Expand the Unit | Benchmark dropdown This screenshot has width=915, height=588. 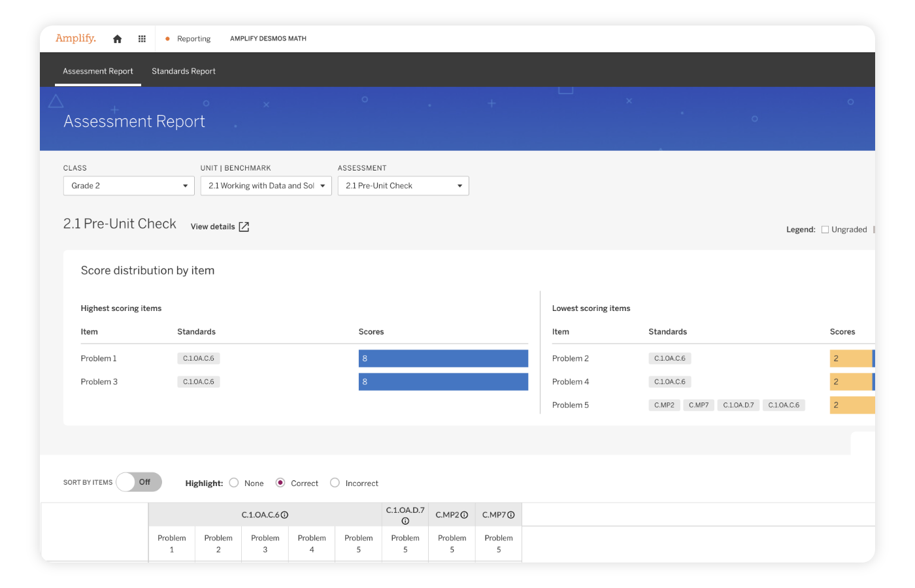[x=266, y=186]
